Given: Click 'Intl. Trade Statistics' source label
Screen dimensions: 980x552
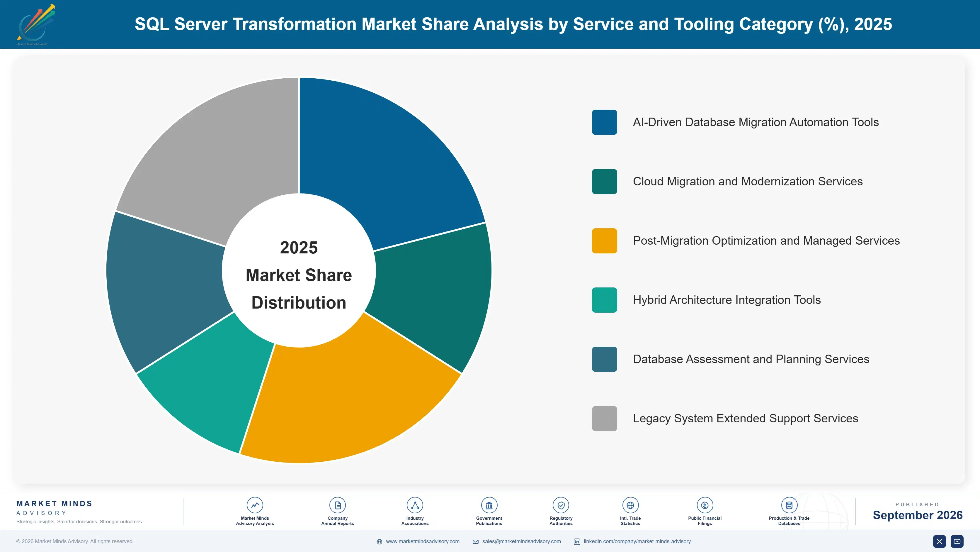Looking at the screenshot, I should (630, 521).
